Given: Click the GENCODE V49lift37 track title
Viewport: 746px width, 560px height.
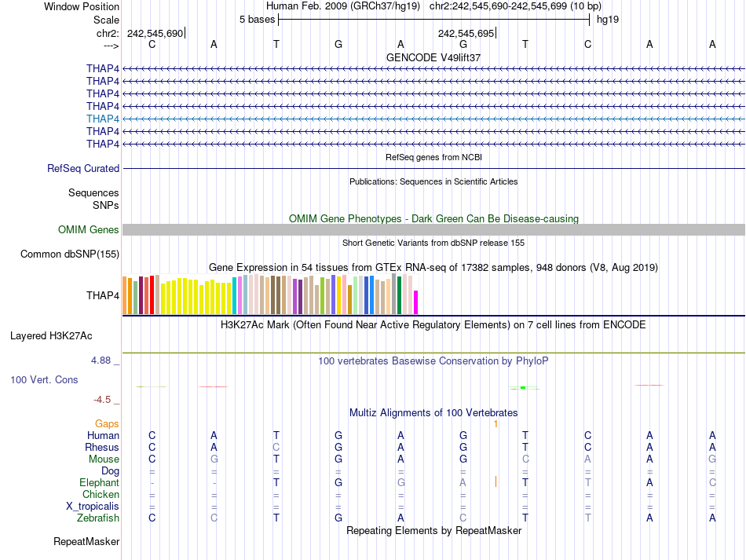Looking at the screenshot, I should click(x=433, y=58).
